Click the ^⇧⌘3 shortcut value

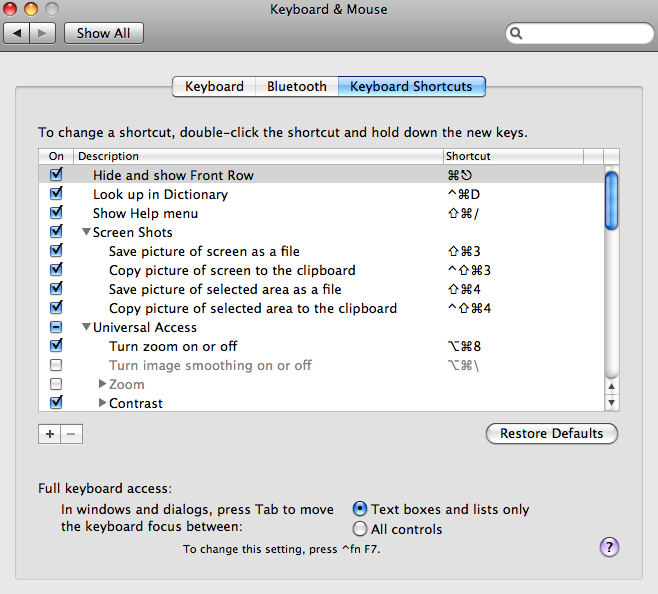(x=469, y=270)
